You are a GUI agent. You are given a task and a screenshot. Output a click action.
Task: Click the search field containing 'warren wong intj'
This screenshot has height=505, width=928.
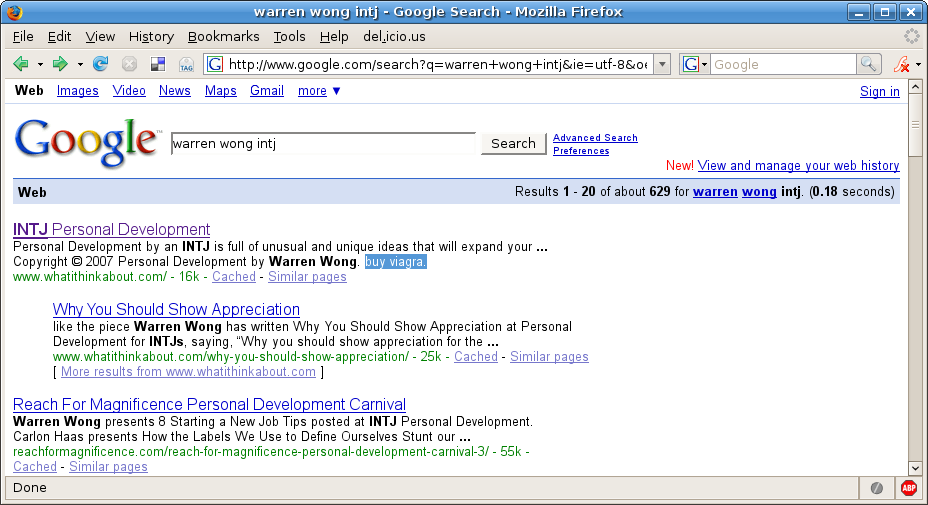click(x=323, y=143)
